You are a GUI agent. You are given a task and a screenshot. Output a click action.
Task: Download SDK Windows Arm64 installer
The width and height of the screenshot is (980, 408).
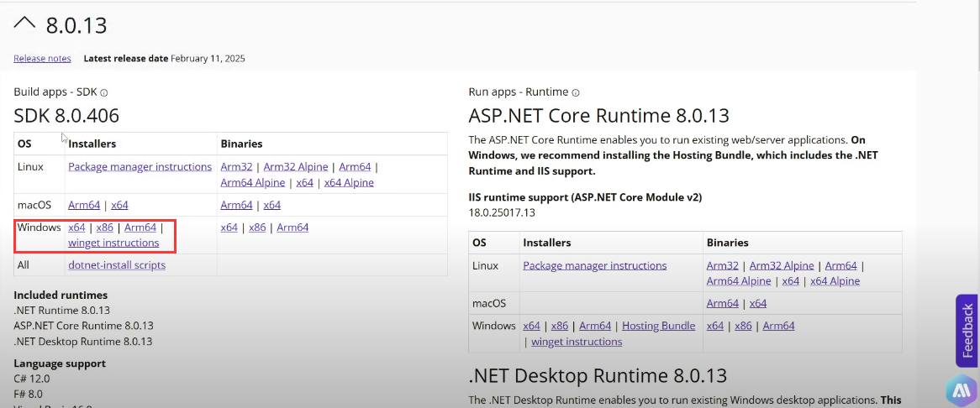tap(140, 228)
